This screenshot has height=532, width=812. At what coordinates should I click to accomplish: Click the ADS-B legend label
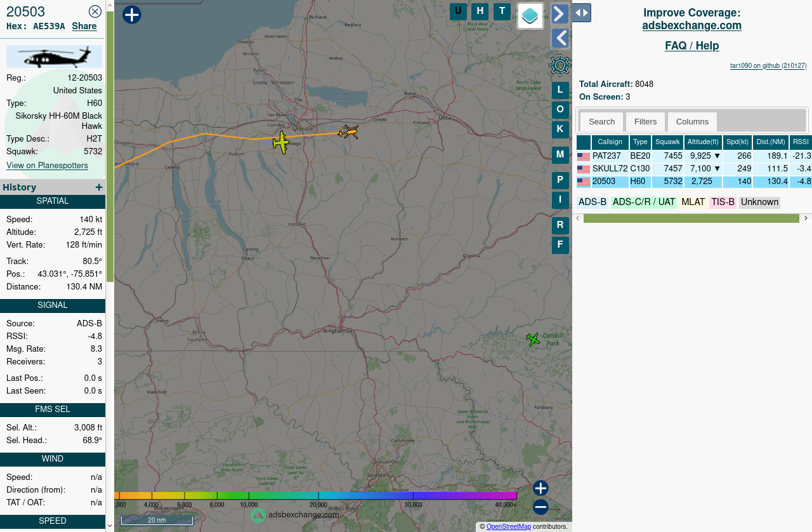point(593,203)
